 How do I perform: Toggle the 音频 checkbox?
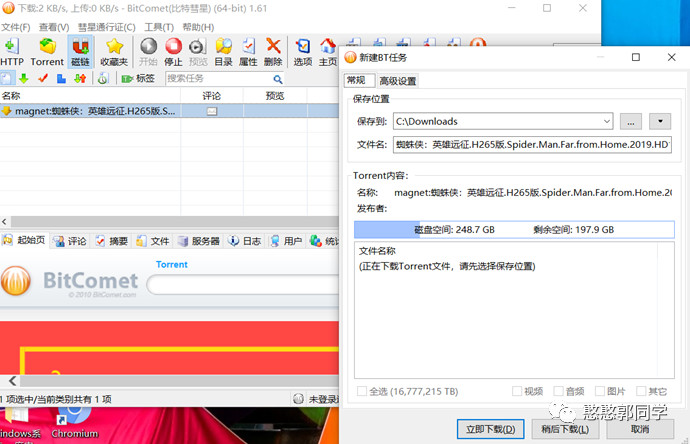(558, 391)
